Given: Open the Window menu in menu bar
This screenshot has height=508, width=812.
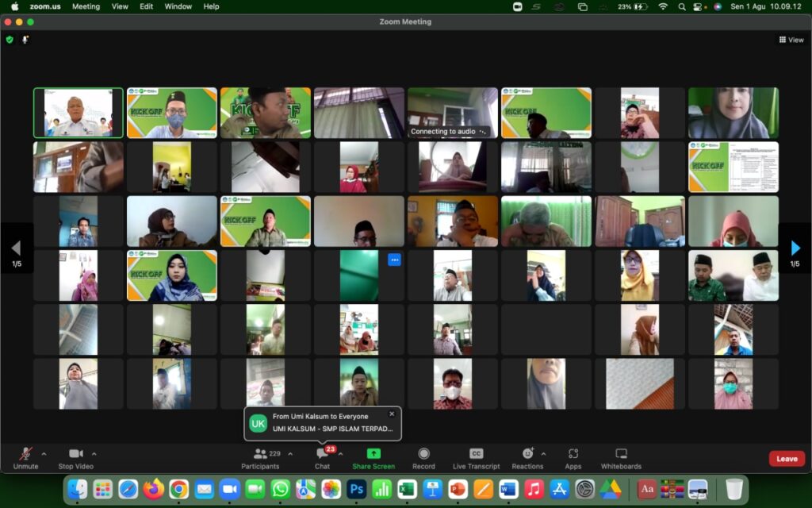Looking at the screenshot, I should tap(178, 6).
